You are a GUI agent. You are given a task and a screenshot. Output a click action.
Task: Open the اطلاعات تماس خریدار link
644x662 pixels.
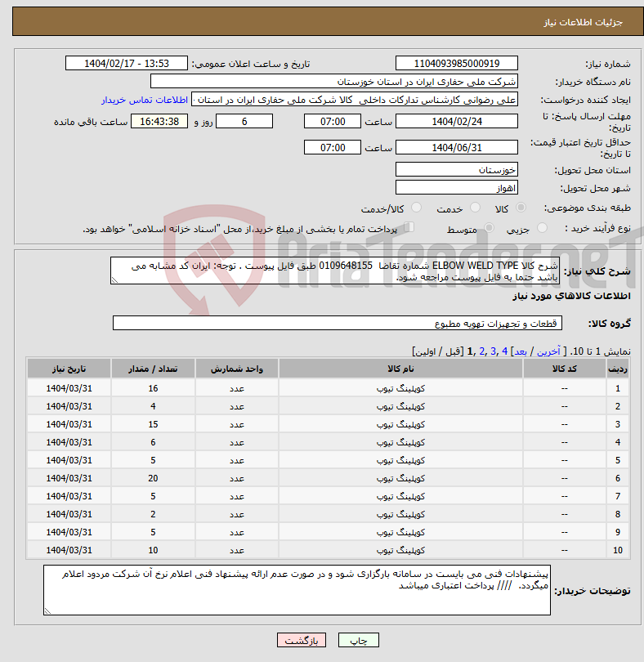(145, 100)
